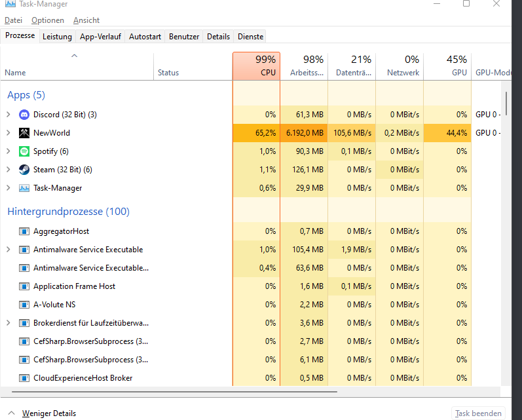Image resolution: width=522 pixels, height=420 pixels.
Task: Select the Prozesse tab
Action: [x=20, y=35]
